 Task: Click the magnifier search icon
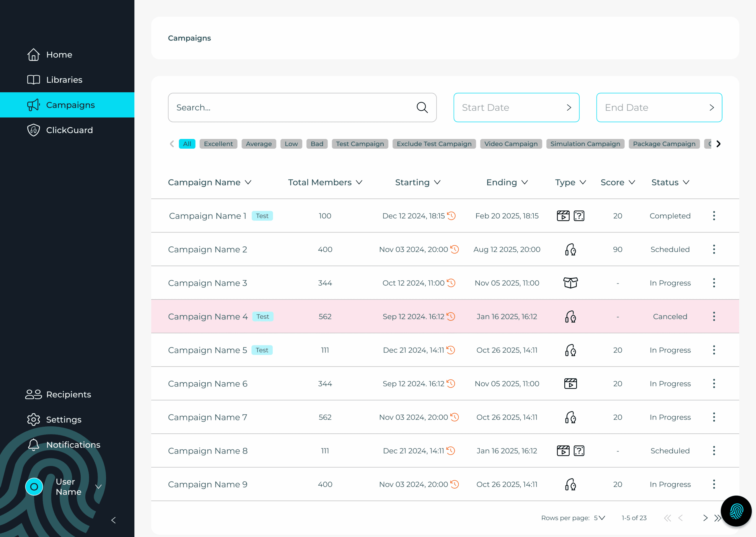click(x=422, y=107)
